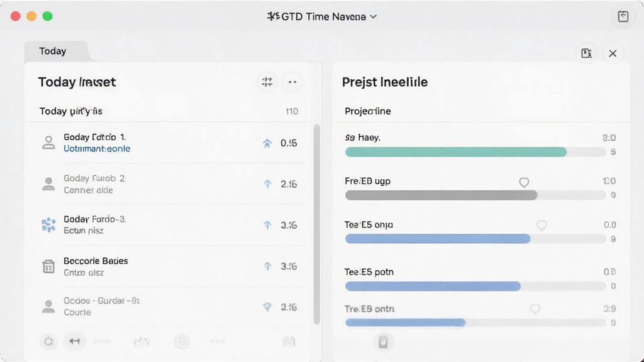Image resolution: width=644 pixels, height=362 pixels.
Task: Click the up arrow on the Ectun row
Action: (x=267, y=226)
